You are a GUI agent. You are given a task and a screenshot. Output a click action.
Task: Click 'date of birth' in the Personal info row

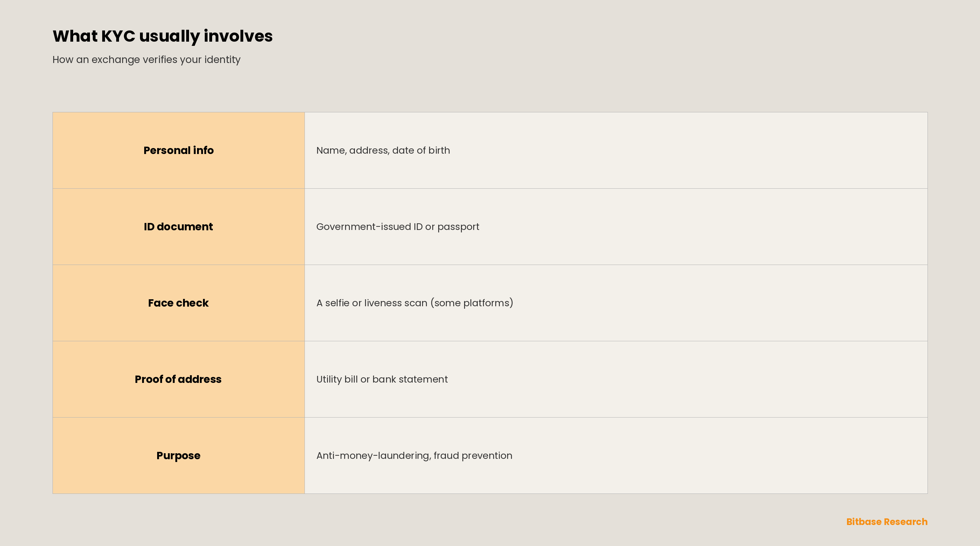click(x=421, y=150)
